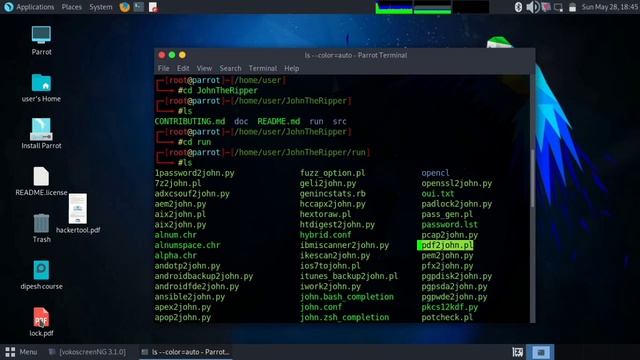Click john.conf in terminal listing
This screenshot has height=360, width=640.
click(x=321, y=307)
